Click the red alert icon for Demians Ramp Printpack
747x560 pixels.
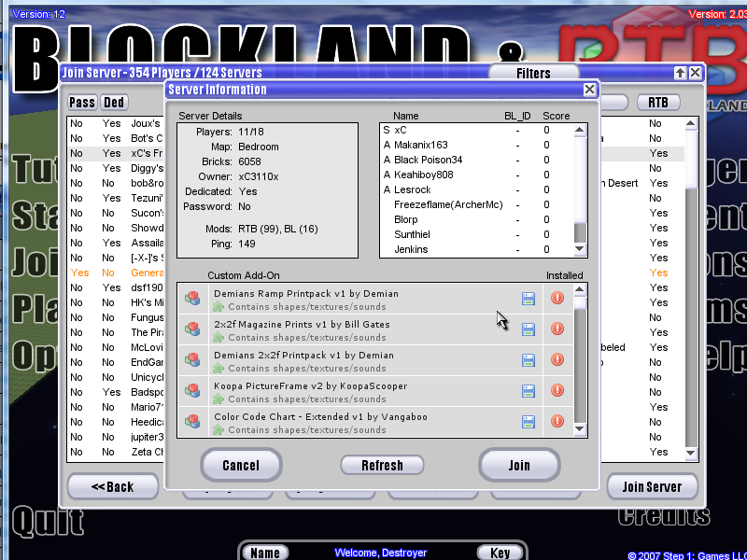[557, 298]
